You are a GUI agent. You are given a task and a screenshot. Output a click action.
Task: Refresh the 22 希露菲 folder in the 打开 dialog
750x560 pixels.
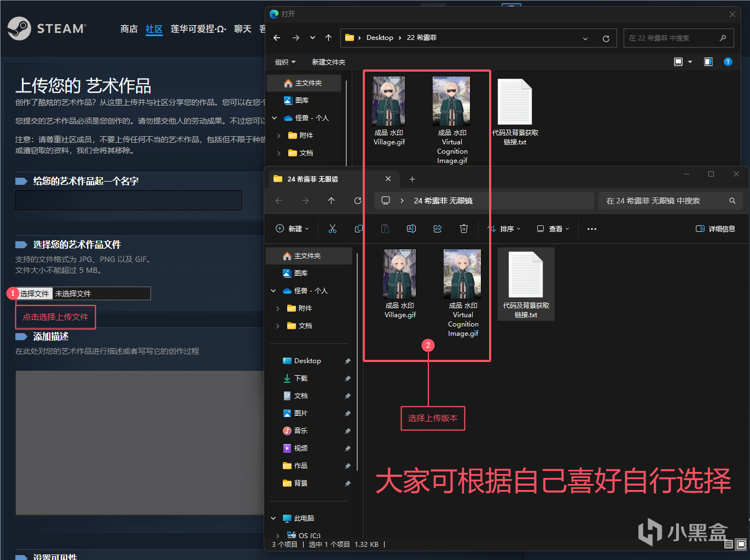606,38
